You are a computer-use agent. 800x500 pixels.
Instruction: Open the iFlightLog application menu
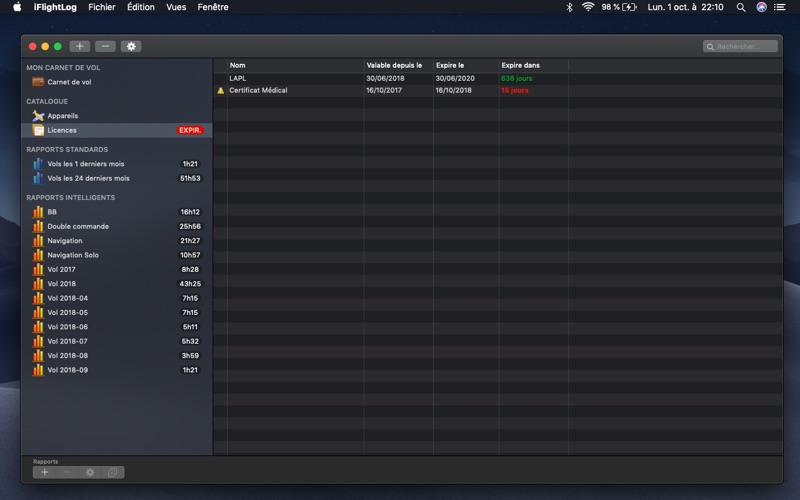tap(55, 7)
